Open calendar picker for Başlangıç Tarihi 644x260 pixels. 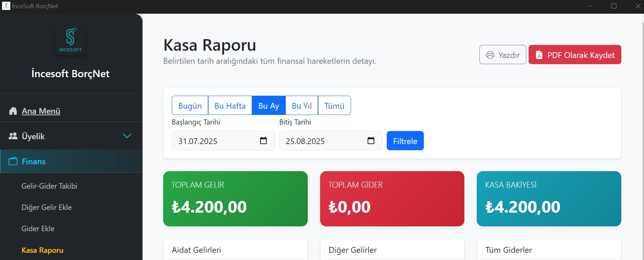263,141
